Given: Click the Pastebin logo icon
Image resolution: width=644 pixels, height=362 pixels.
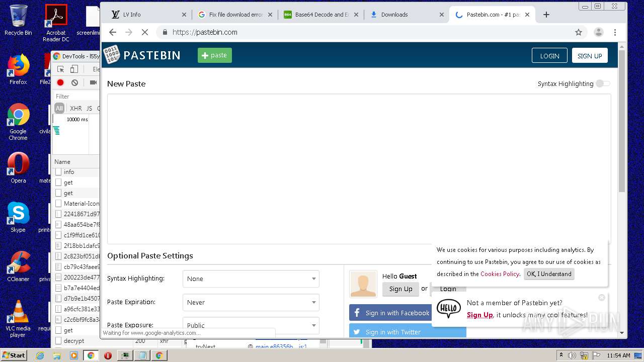Looking at the screenshot, I should click(x=112, y=55).
